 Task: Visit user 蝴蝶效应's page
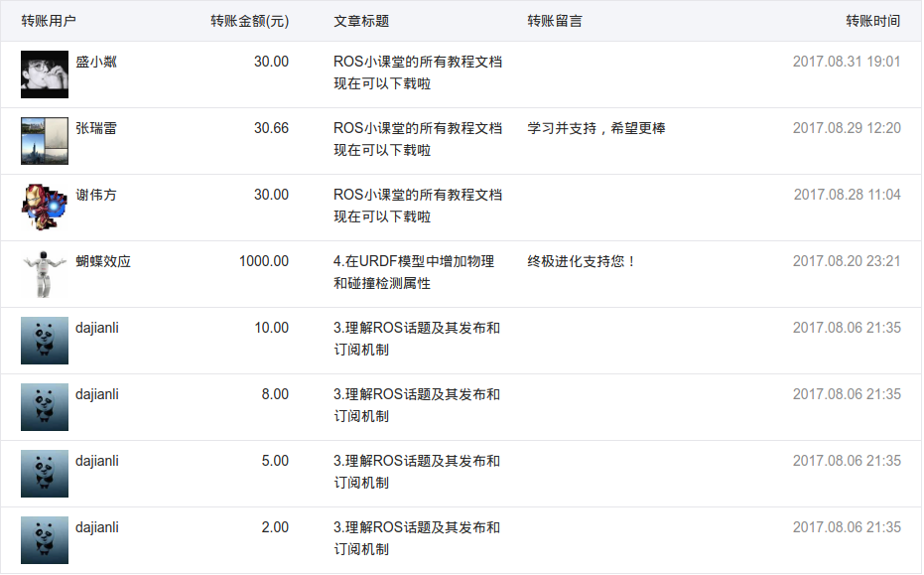coord(103,262)
